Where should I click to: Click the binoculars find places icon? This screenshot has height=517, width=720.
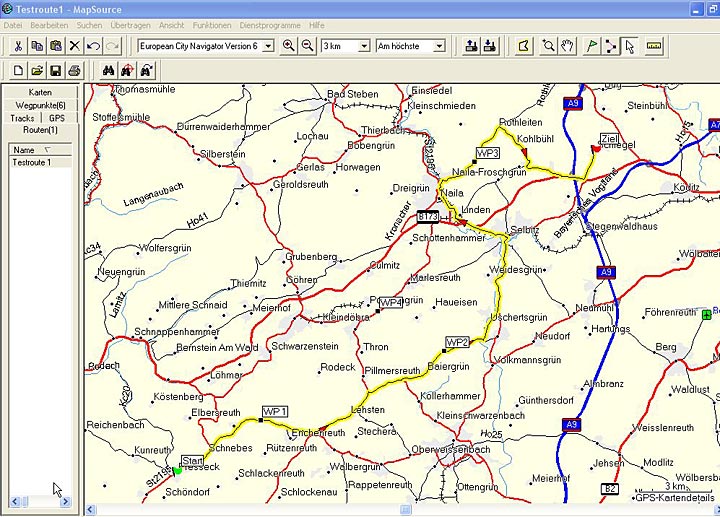(109, 71)
